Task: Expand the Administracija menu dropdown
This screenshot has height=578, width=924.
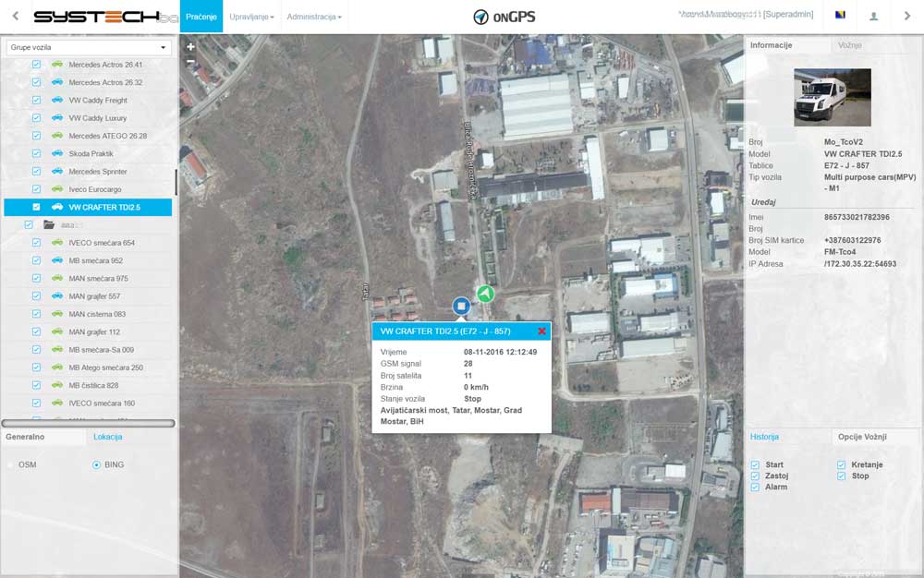Action: tap(313, 17)
